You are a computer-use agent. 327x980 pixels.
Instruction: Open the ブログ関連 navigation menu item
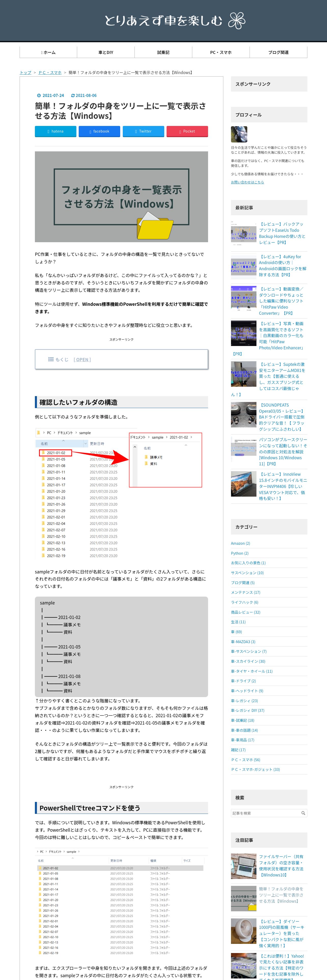click(x=278, y=52)
